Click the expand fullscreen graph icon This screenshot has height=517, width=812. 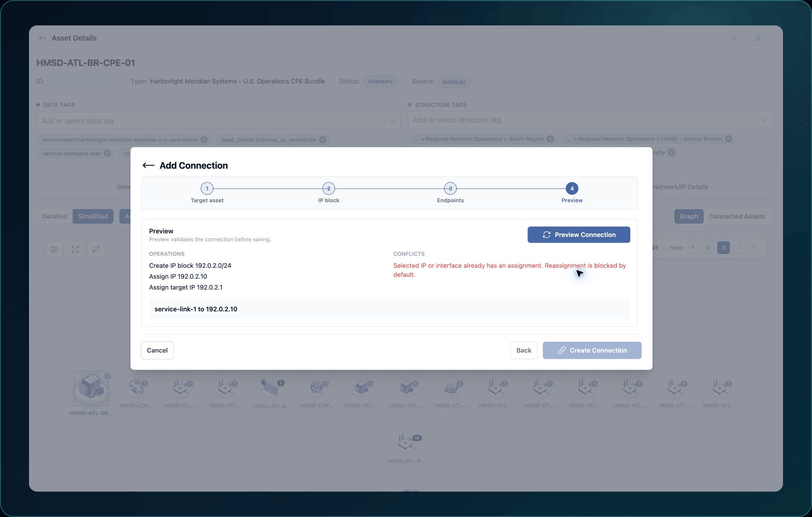(x=75, y=249)
